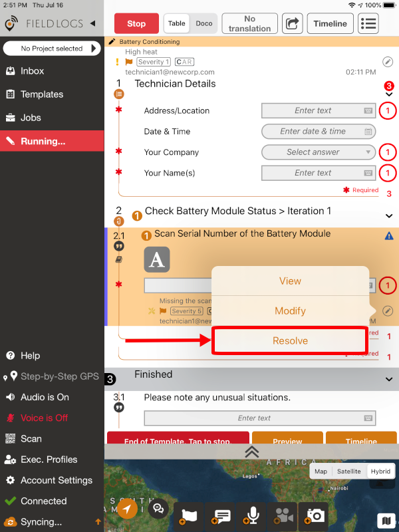
Task: Click the Date & Time entry field
Action: [318, 132]
